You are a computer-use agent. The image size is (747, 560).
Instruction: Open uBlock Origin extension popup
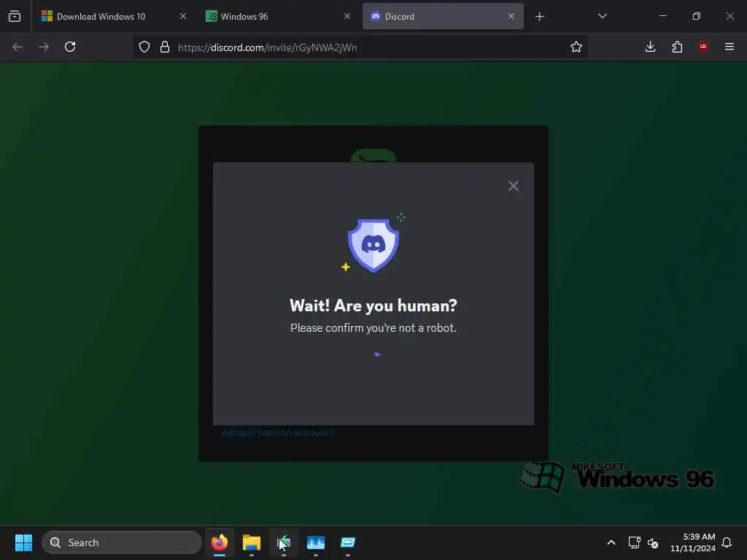pyautogui.click(x=703, y=47)
